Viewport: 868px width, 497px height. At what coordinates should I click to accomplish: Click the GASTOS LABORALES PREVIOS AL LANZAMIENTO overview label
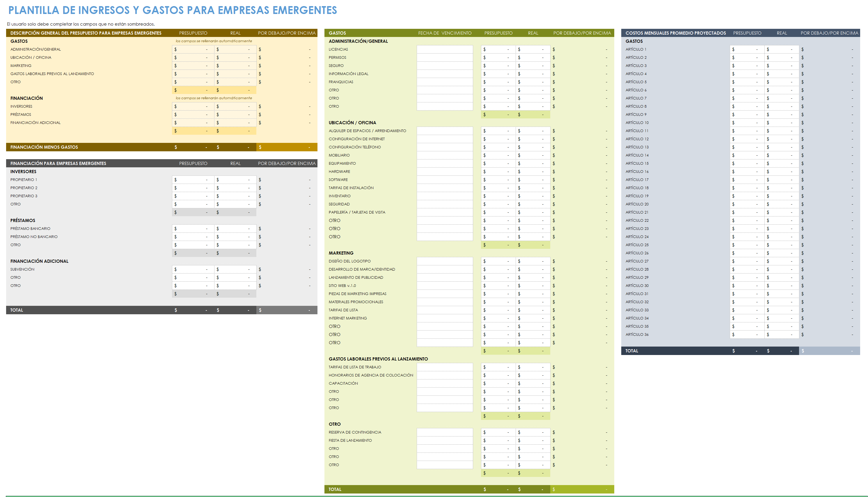click(x=52, y=74)
